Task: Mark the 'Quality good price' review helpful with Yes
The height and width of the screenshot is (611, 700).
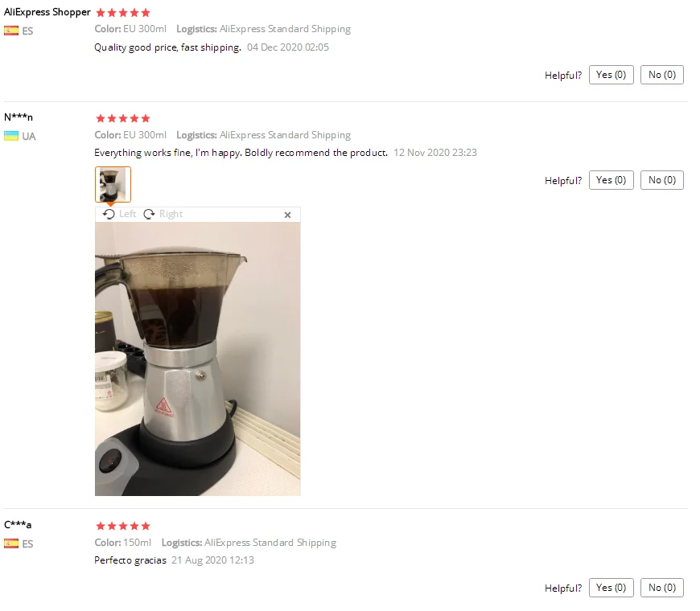Action: click(x=611, y=75)
